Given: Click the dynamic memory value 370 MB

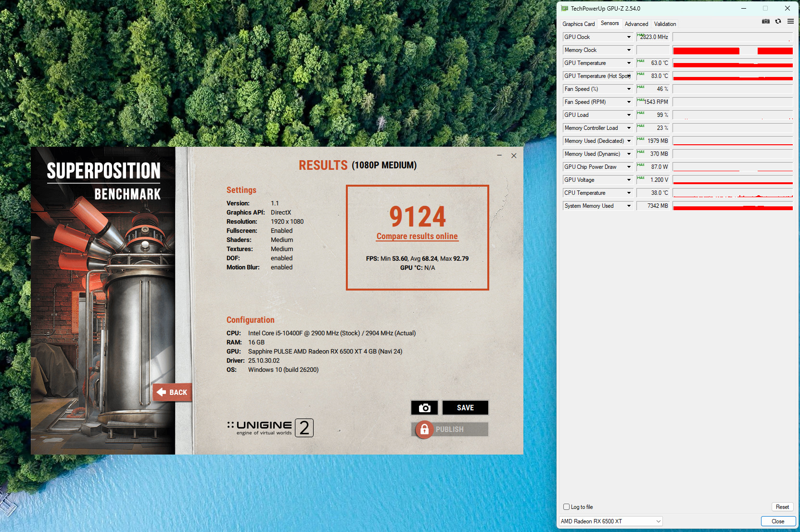Looking at the screenshot, I should tap(653, 154).
